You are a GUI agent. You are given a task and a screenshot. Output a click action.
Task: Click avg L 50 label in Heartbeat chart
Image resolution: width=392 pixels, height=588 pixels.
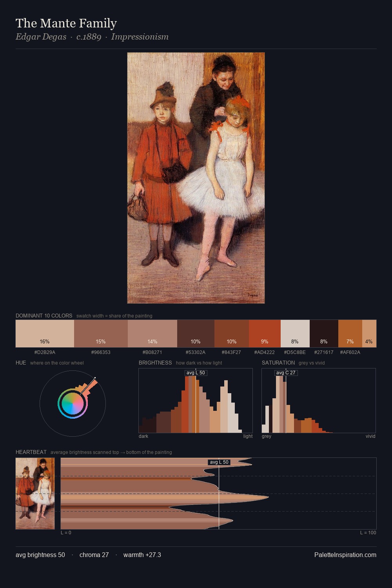219,462
